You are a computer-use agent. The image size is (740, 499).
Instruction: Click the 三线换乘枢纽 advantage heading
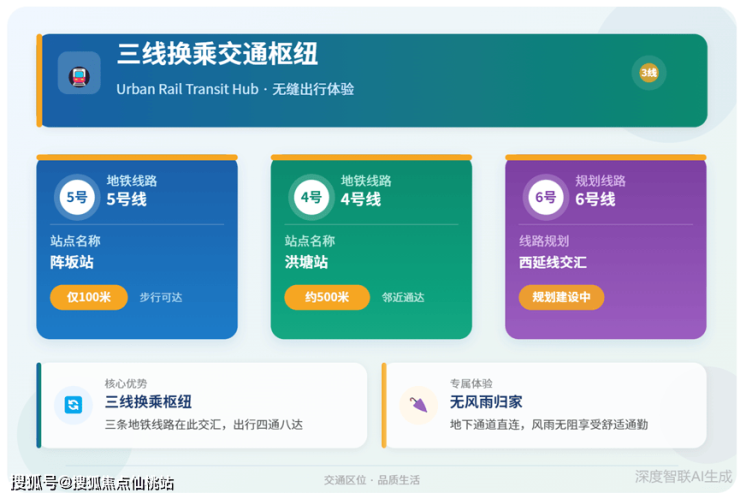click(x=148, y=402)
